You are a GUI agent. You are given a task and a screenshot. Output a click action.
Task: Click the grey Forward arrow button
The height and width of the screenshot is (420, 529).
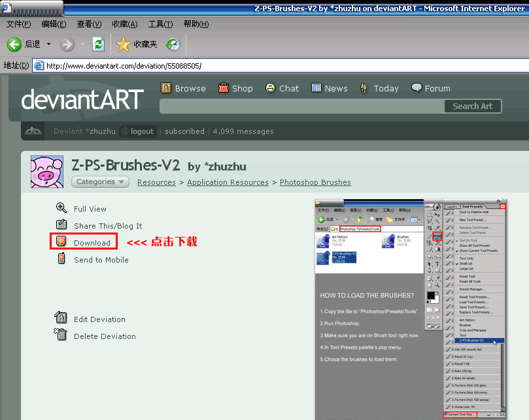coord(67,44)
